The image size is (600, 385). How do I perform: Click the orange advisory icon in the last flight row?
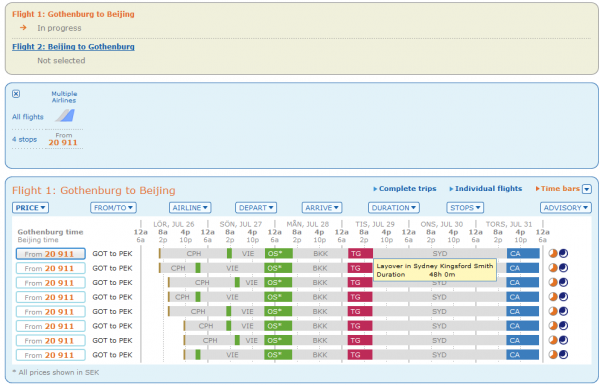553,355
